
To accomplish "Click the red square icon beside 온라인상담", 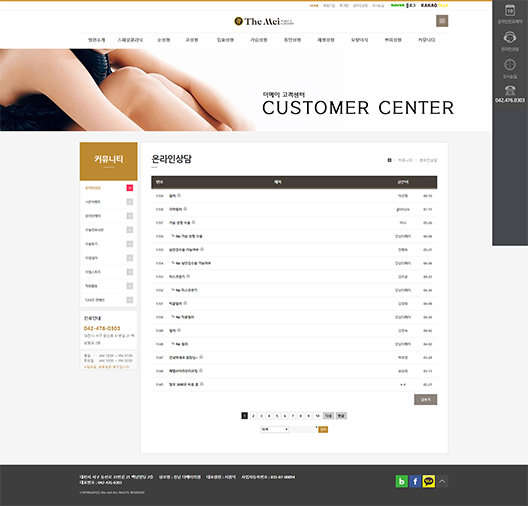I will (130, 188).
